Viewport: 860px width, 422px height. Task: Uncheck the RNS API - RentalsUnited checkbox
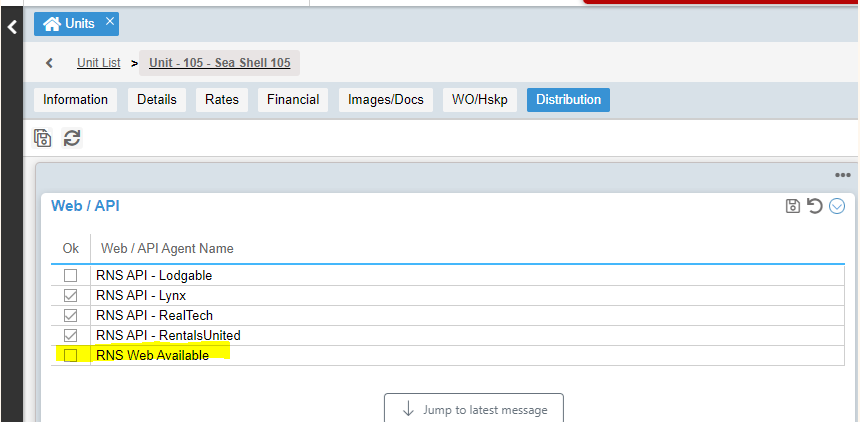point(70,335)
